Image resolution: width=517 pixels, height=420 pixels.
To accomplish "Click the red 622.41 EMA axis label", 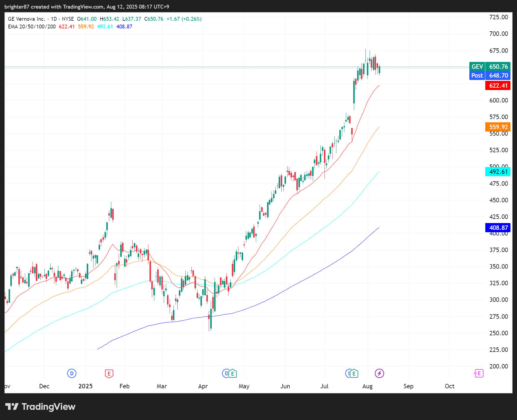I will point(498,86).
